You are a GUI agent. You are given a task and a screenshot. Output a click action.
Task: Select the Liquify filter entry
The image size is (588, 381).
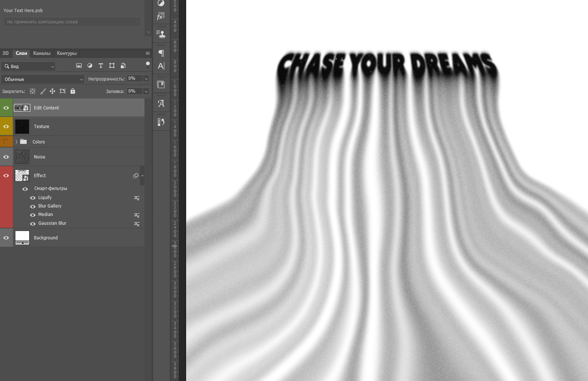(x=45, y=198)
